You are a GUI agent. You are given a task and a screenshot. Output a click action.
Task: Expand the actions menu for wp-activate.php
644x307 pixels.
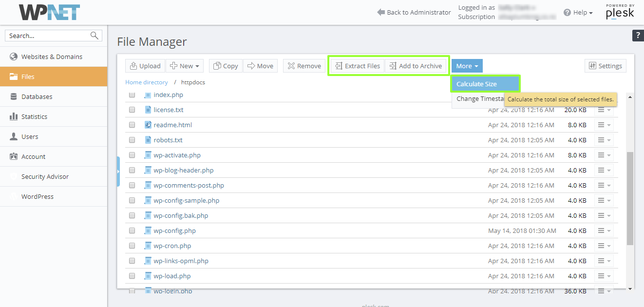604,155
